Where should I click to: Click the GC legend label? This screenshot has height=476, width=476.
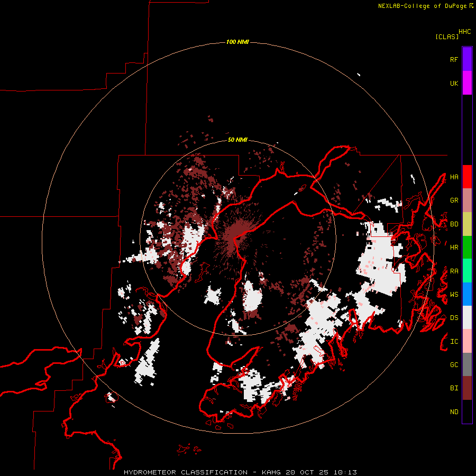click(x=454, y=365)
